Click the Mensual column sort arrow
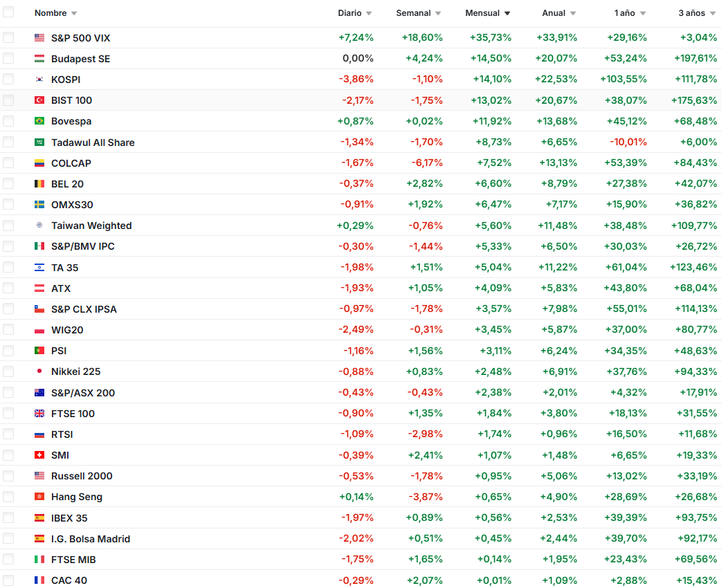726x588 pixels. coord(507,14)
